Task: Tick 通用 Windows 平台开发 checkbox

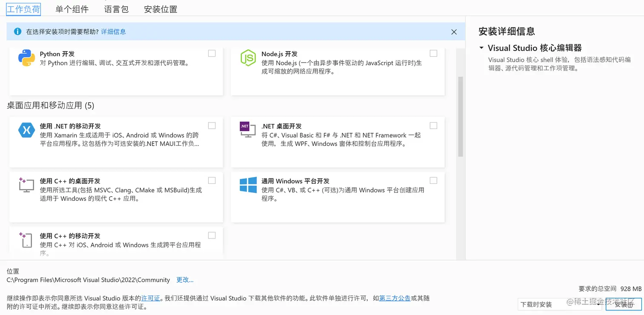Action: click(433, 180)
